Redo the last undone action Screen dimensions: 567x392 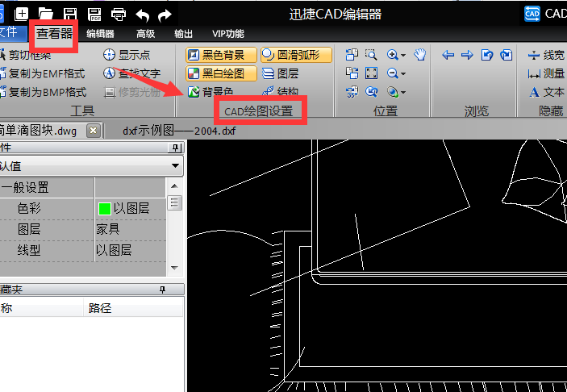coord(165,15)
